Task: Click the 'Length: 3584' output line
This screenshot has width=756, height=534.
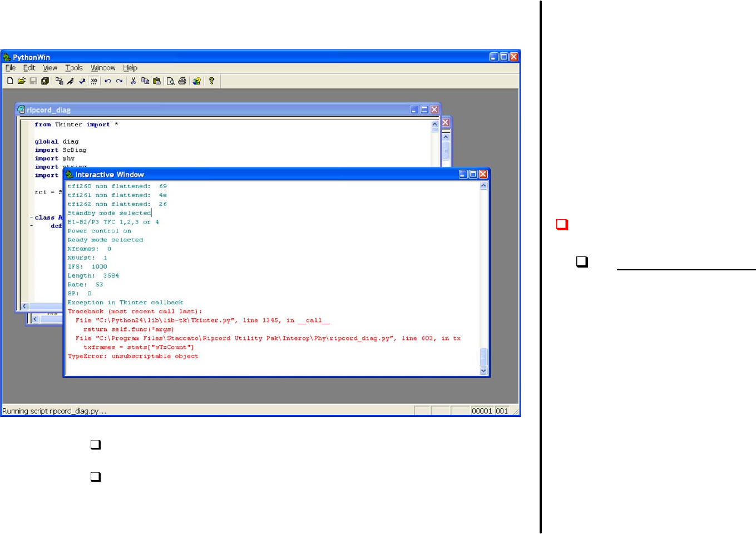Action: pos(93,275)
